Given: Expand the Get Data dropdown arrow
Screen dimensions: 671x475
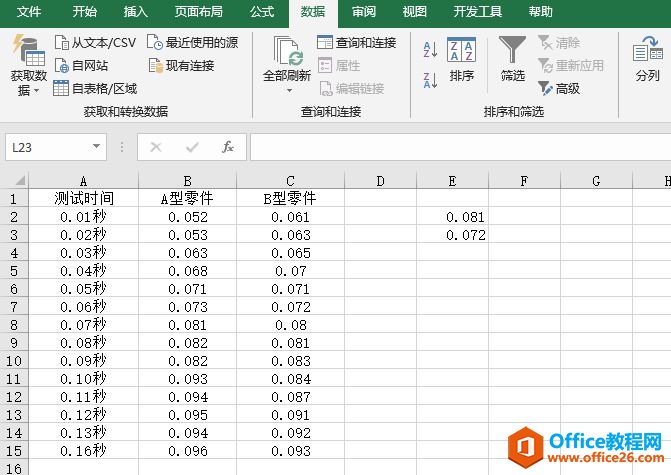Looking at the screenshot, I should (36, 91).
